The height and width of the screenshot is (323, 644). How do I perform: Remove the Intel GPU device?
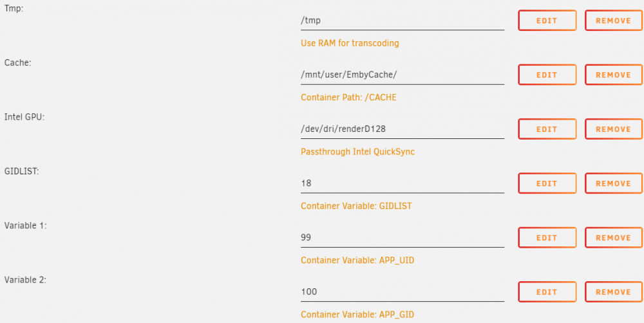(614, 129)
